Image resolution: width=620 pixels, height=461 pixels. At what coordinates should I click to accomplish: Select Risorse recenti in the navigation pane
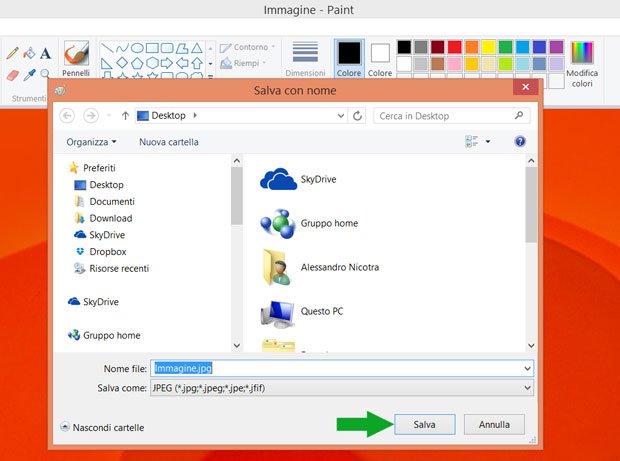pyautogui.click(x=112, y=268)
